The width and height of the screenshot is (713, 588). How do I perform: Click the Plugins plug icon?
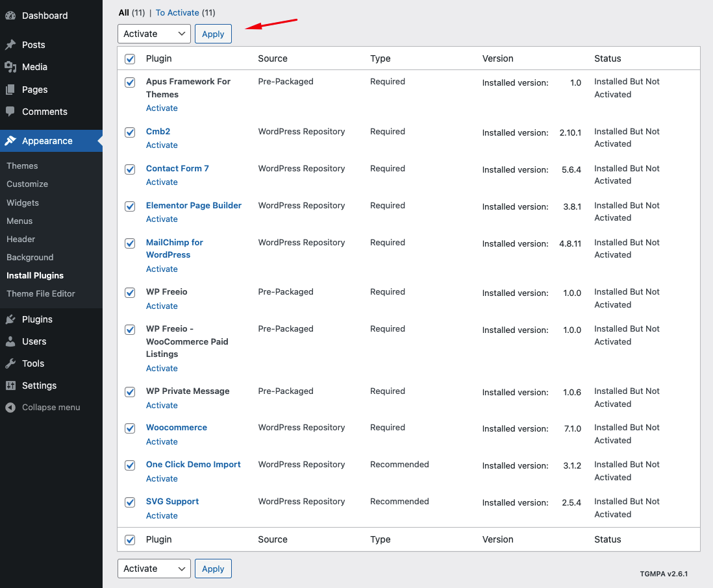10,319
